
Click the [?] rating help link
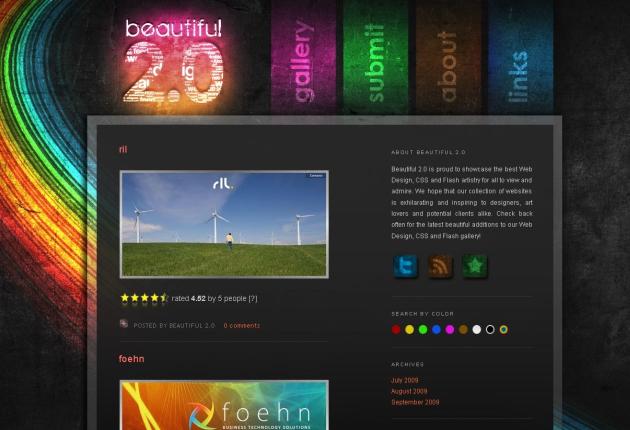253,299
